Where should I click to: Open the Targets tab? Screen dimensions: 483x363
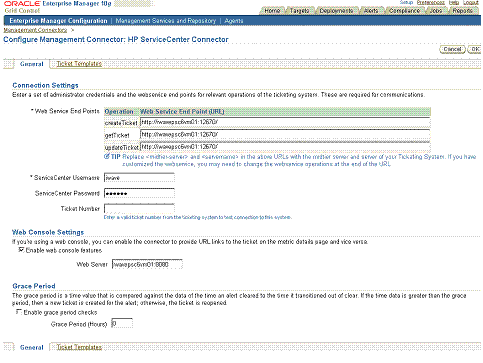[x=299, y=11]
